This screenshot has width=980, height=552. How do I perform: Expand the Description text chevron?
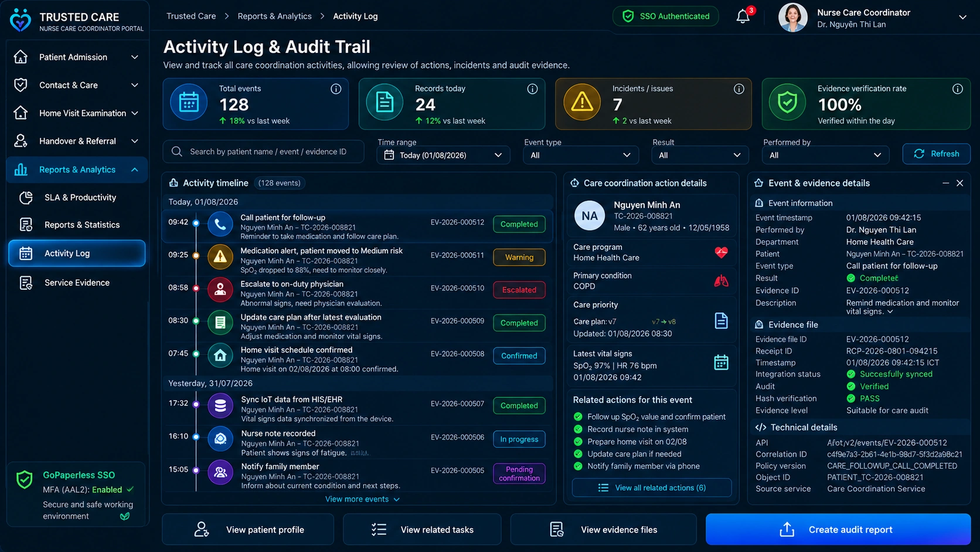pyautogui.click(x=890, y=312)
